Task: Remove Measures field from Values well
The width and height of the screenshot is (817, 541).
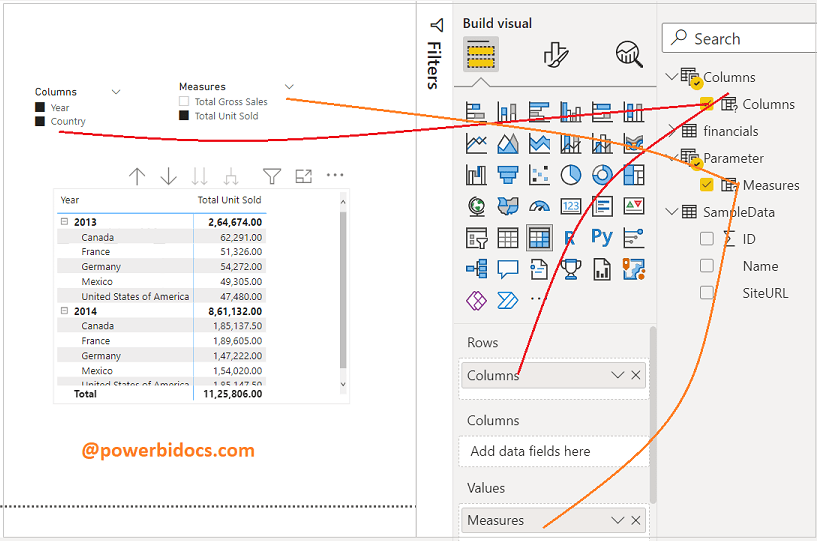Action: click(636, 520)
